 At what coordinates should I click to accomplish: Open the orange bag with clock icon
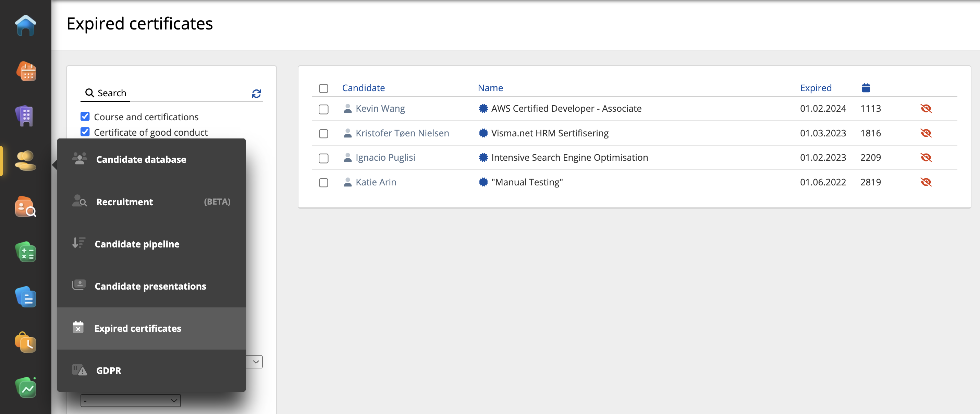(x=26, y=342)
